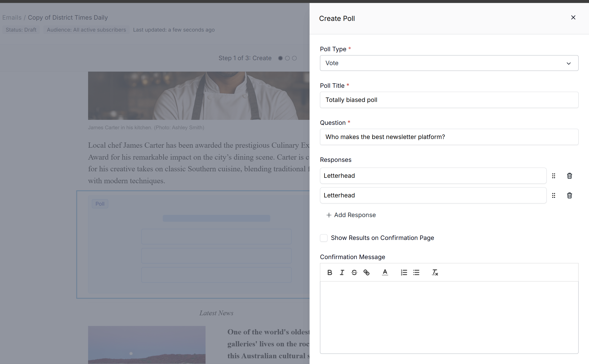The height and width of the screenshot is (364, 589).
Task: Toggle strikethrough in confirmation message
Action: 354,273
